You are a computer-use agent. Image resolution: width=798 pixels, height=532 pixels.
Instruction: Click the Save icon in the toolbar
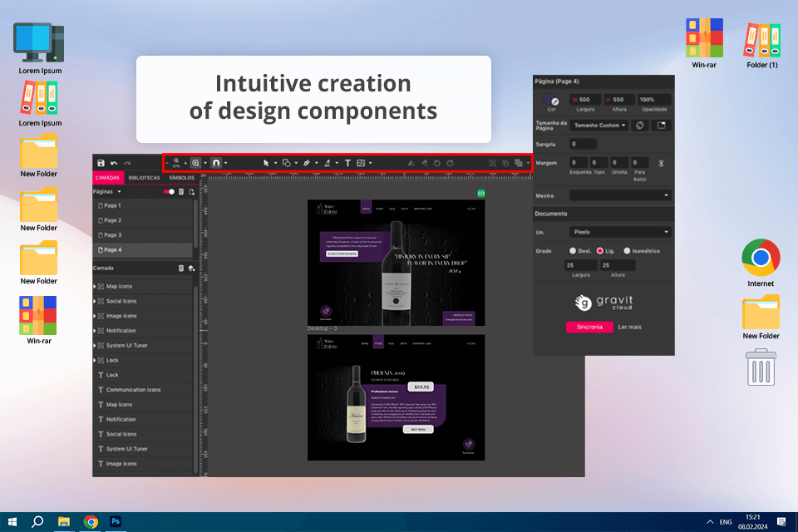(x=101, y=164)
